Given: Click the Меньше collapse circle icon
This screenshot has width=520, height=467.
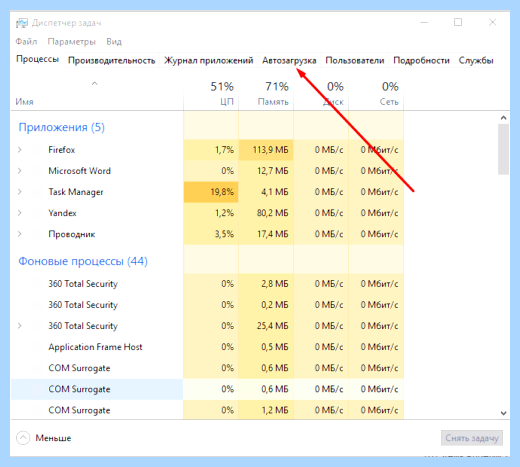Looking at the screenshot, I should tap(23, 438).
